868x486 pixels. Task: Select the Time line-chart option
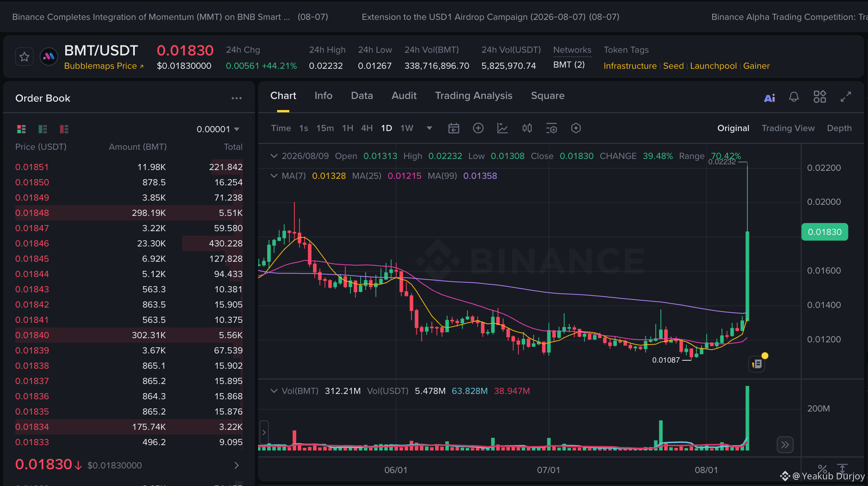[x=281, y=128]
